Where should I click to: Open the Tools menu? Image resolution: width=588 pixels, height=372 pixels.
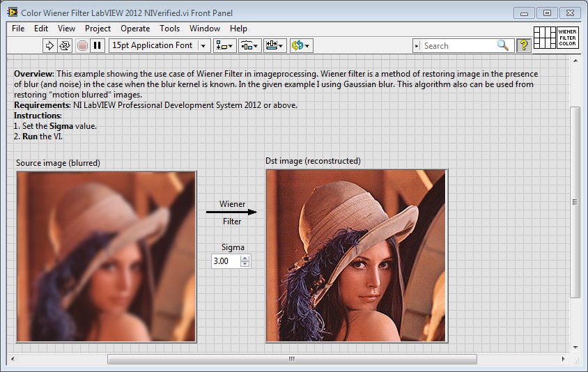[169, 29]
